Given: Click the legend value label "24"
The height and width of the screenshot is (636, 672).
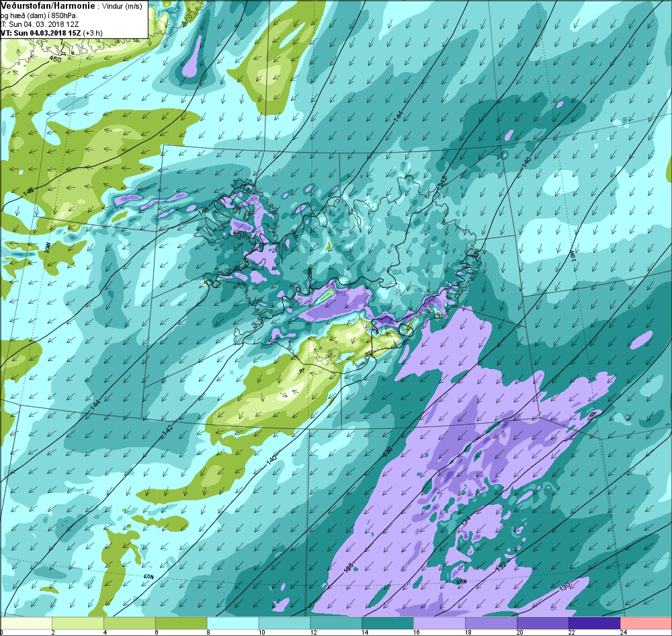Looking at the screenshot, I should (624, 632).
